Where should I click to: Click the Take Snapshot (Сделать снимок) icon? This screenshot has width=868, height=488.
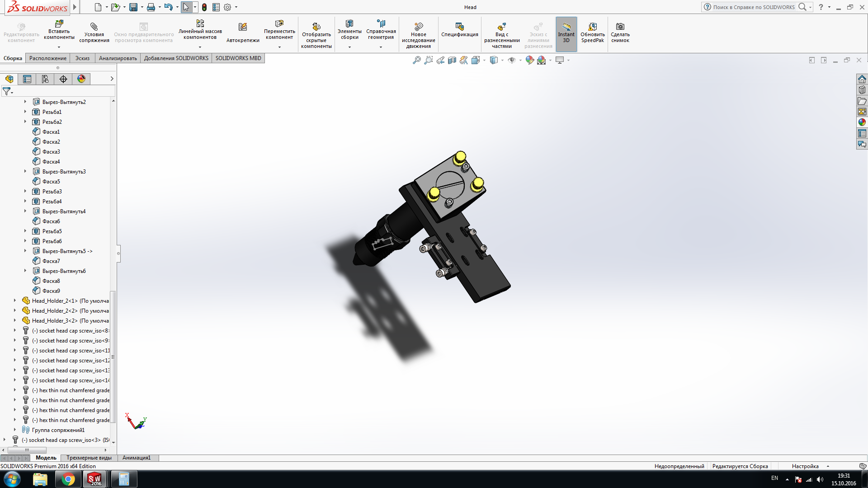pos(620,27)
